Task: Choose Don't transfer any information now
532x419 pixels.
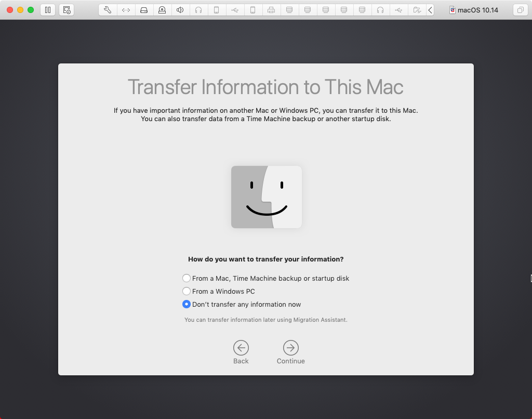Action: point(187,304)
